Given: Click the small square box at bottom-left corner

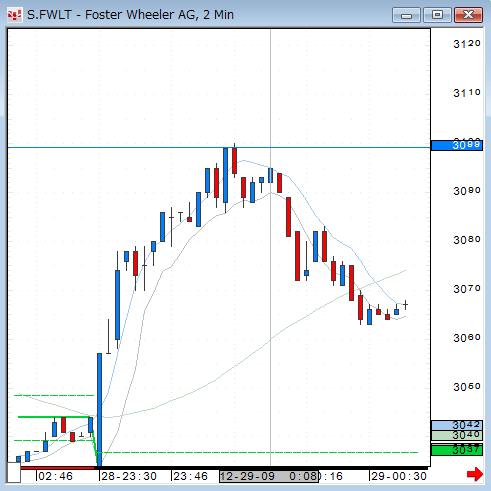Looking at the screenshot, I should [14, 472].
